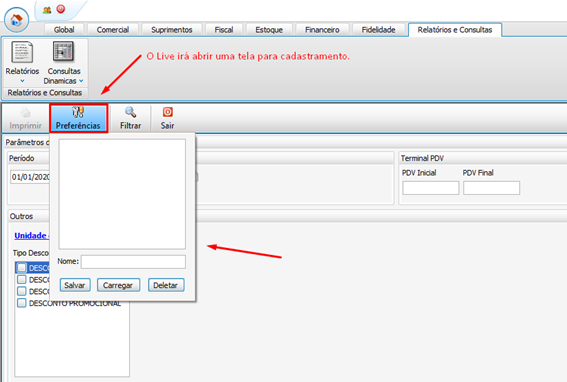This screenshot has height=382, width=567.
Task: Toggle the second DESC checkbox
Action: [22, 280]
